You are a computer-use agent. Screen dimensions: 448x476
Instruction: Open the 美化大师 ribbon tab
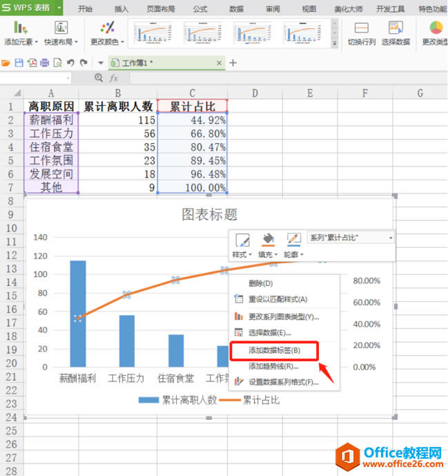[x=348, y=9]
